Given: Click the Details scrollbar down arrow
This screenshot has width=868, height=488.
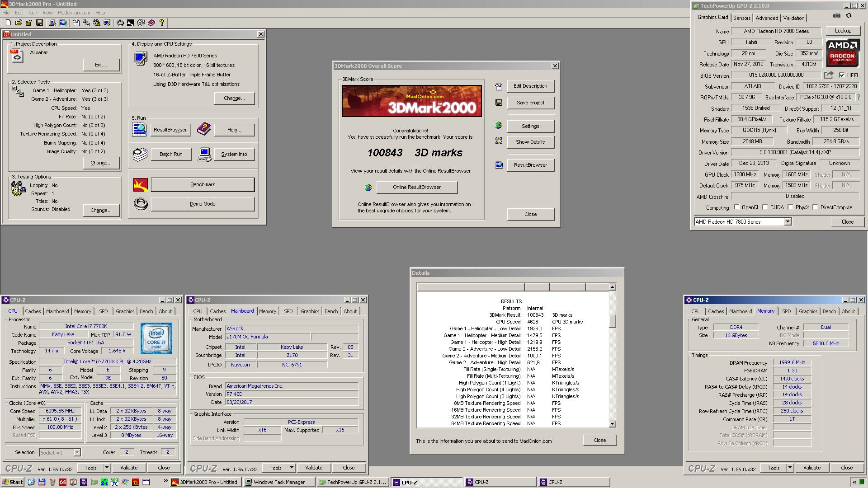Looking at the screenshot, I should [613, 424].
